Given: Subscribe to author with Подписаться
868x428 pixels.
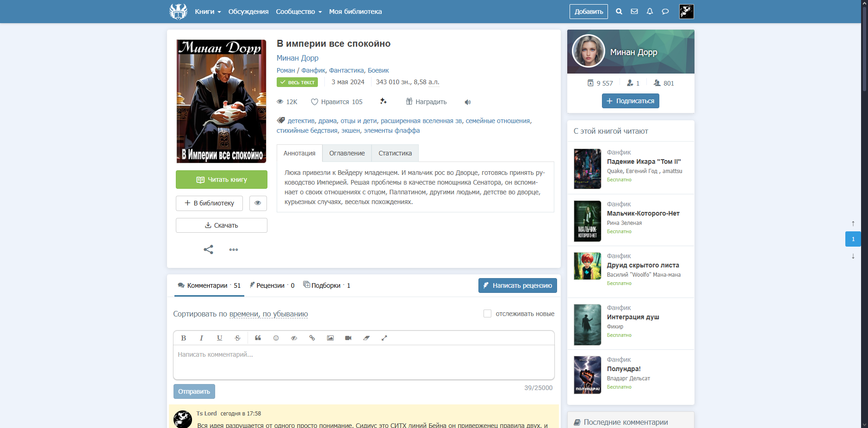Looking at the screenshot, I should [x=631, y=101].
